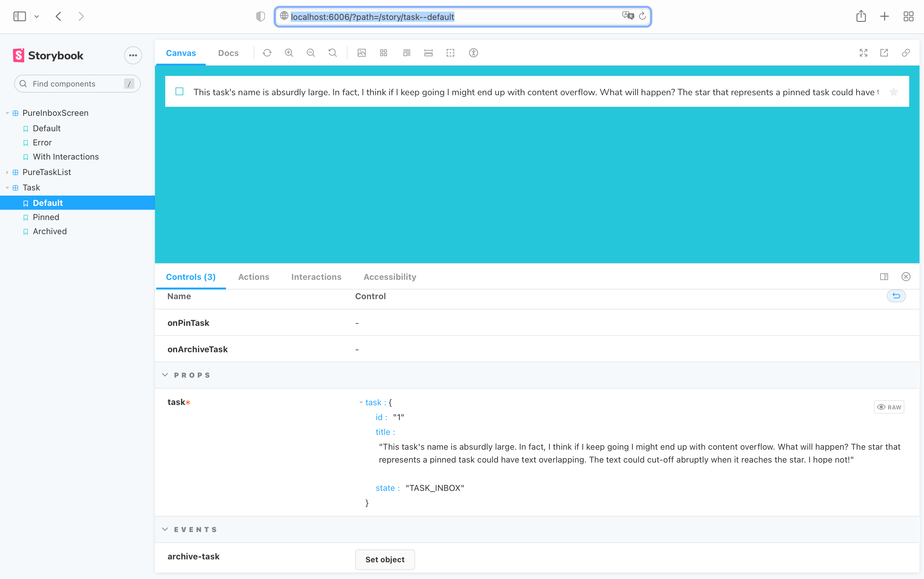Click the zoom out icon
The width and height of the screenshot is (924, 579).
[x=311, y=53]
